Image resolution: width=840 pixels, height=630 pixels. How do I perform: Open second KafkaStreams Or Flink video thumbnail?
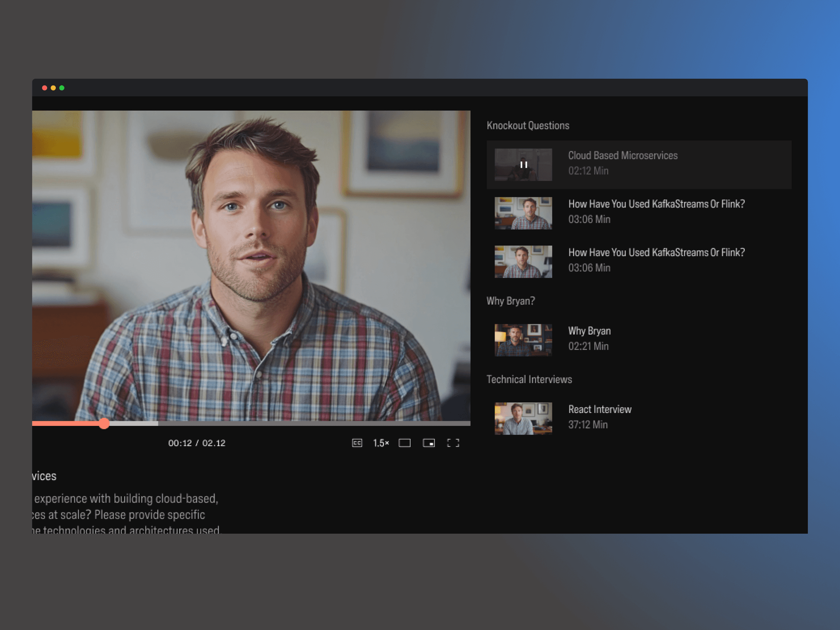click(x=523, y=262)
